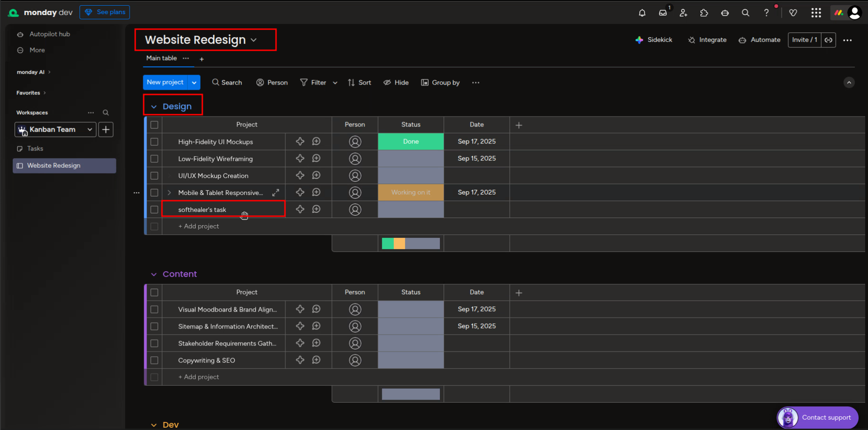Image resolution: width=868 pixels, height=430 pixels.
Task: Open updates for Copywriting & SEO
Action: pos(316,360)
